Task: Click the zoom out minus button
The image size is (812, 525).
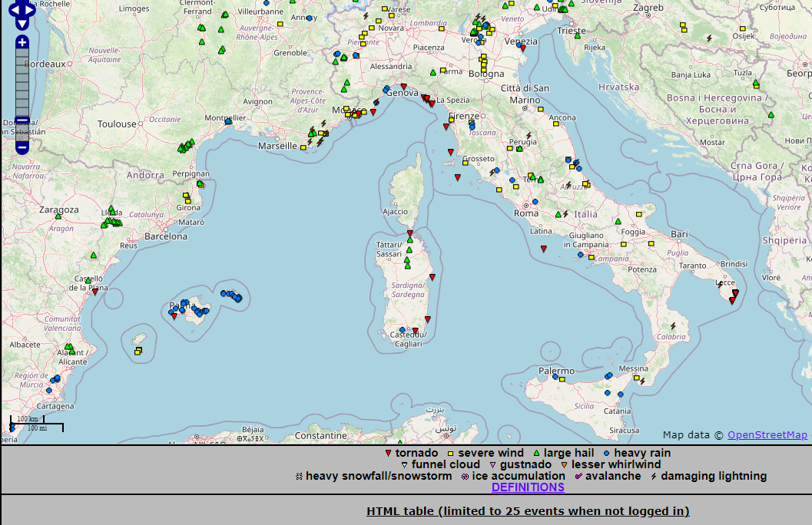Action: (x=22, y=147)
